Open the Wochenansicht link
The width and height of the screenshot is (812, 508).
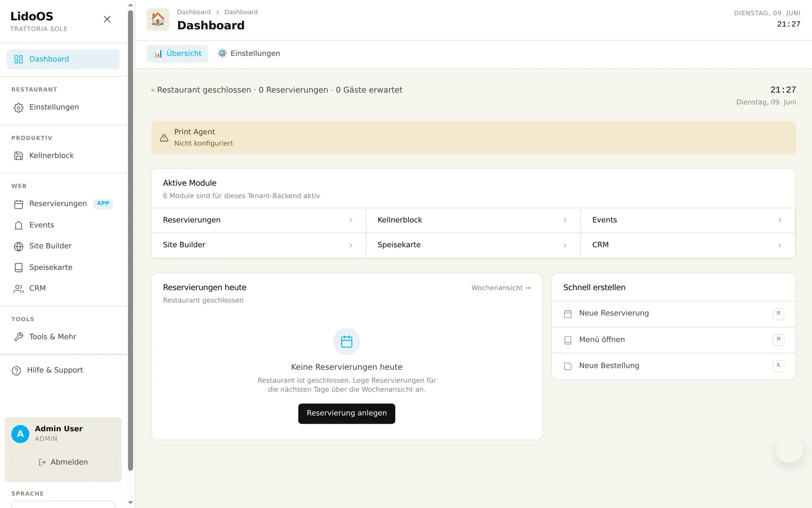501,288
